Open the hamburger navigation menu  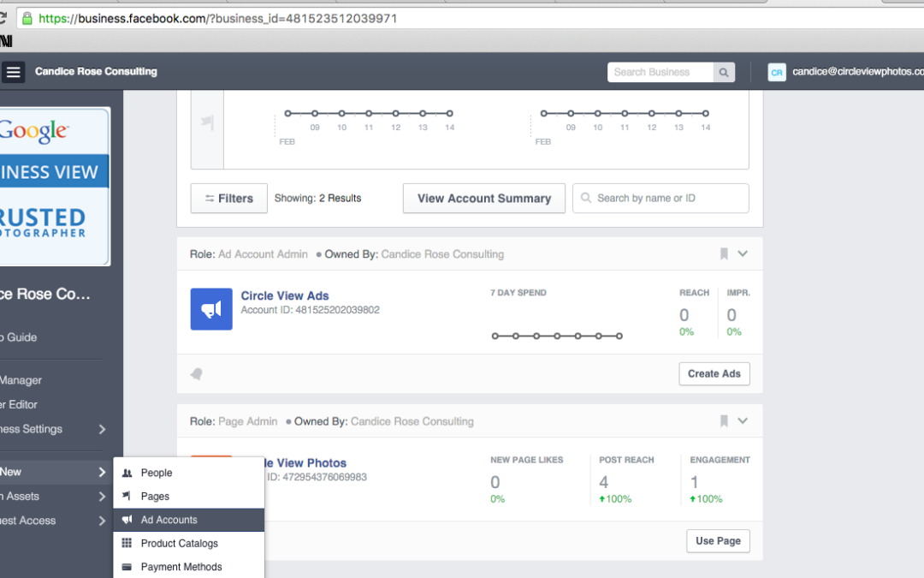[13, 73]
